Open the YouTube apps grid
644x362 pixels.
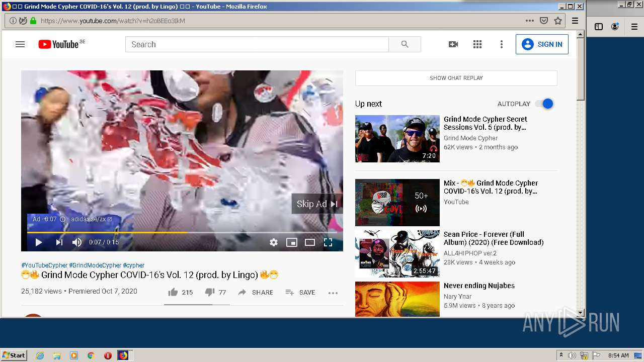click(x=477, y=44)
